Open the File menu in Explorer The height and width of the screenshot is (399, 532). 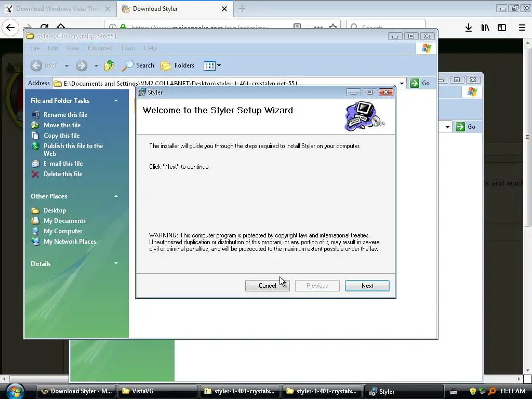[35, 48]
